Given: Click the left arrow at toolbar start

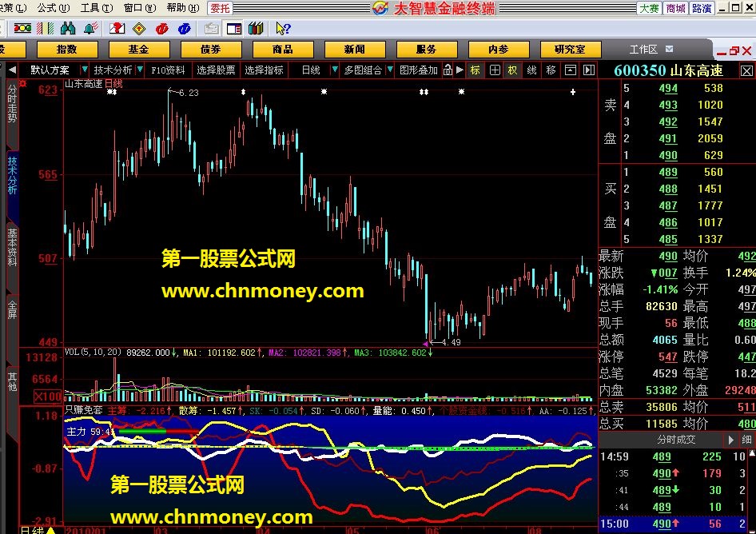Looking at the screenshot, I should (12, 70).
